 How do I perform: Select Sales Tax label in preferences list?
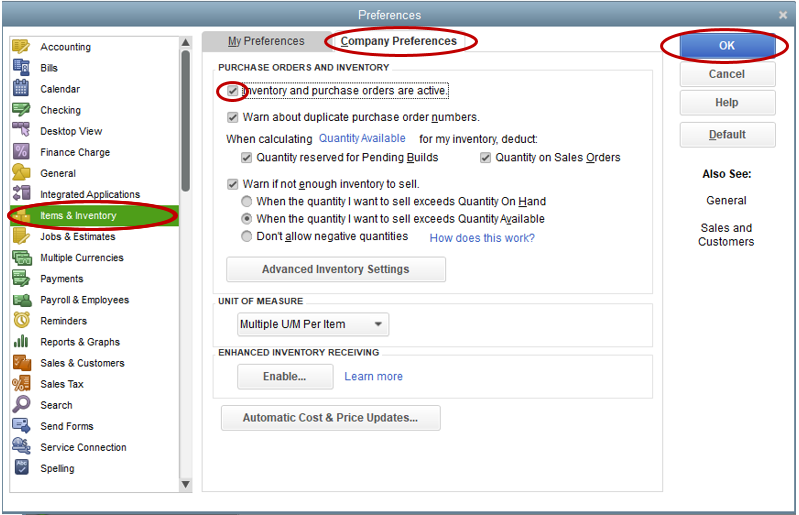tap(62, 384)
